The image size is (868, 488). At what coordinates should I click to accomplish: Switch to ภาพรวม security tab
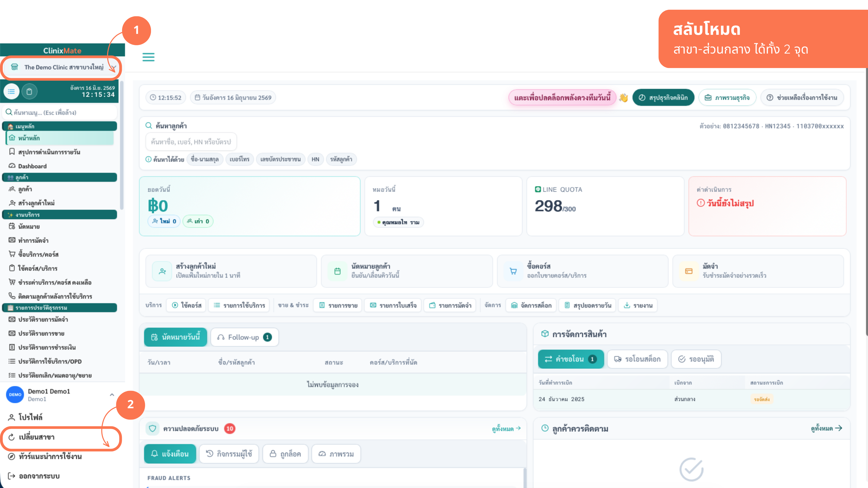point(336,454)
